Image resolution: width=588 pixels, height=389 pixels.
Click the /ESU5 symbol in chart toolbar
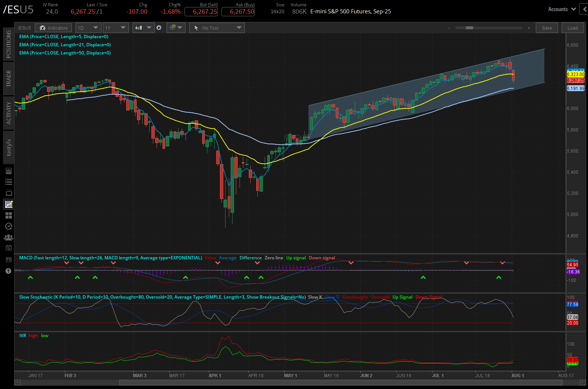[24, 28]
